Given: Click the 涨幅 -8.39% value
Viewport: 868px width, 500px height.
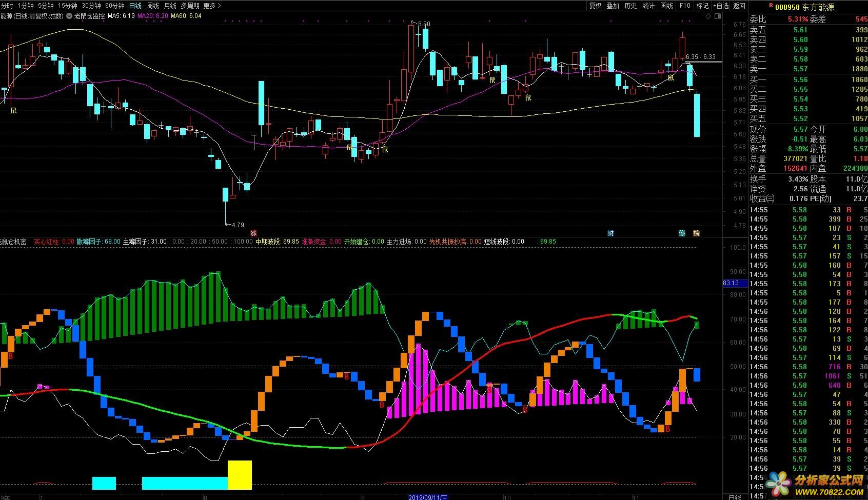Looking at the screenshot, I should [x=796, y=149].
